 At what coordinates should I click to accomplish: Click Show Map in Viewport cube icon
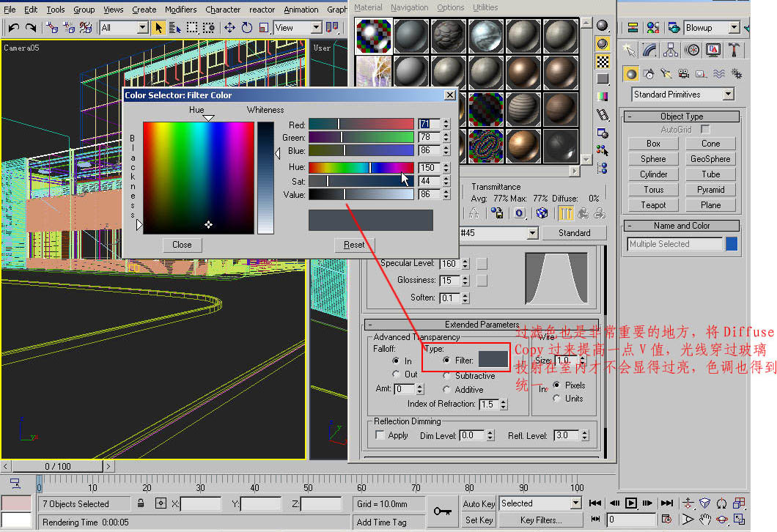542,213
